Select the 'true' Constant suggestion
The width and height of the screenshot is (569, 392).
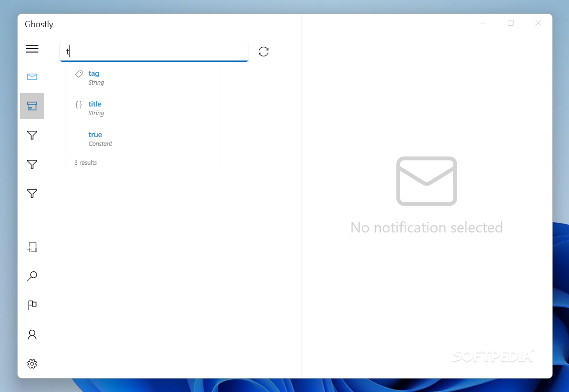tap(143, 139)
